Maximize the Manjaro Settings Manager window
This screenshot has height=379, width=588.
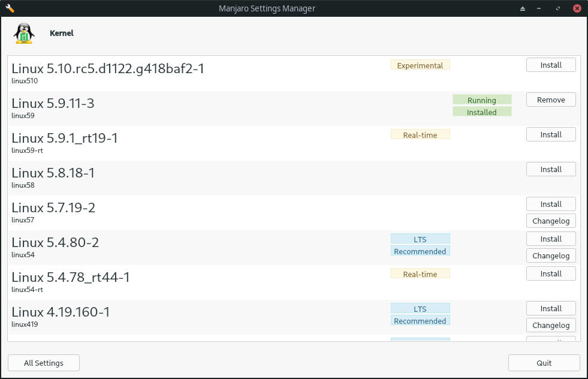[x=558, y=8]
